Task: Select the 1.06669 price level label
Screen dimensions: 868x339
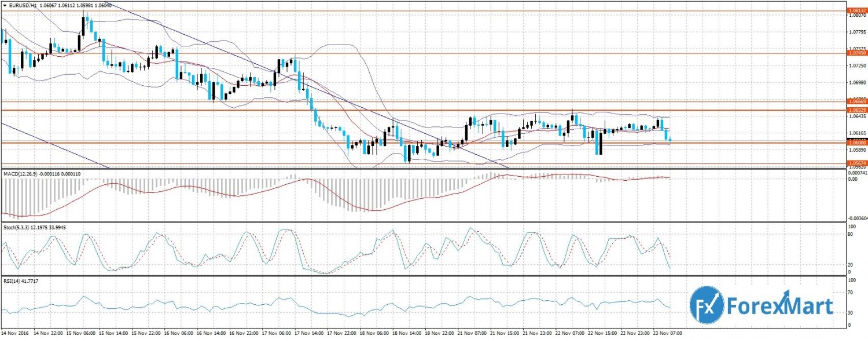Action: point(856,101)
